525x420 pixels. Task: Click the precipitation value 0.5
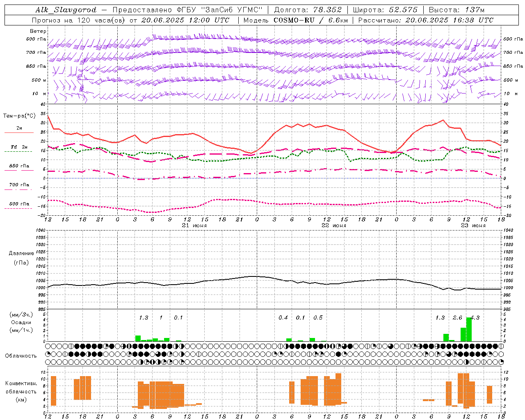tap(318, 318)
